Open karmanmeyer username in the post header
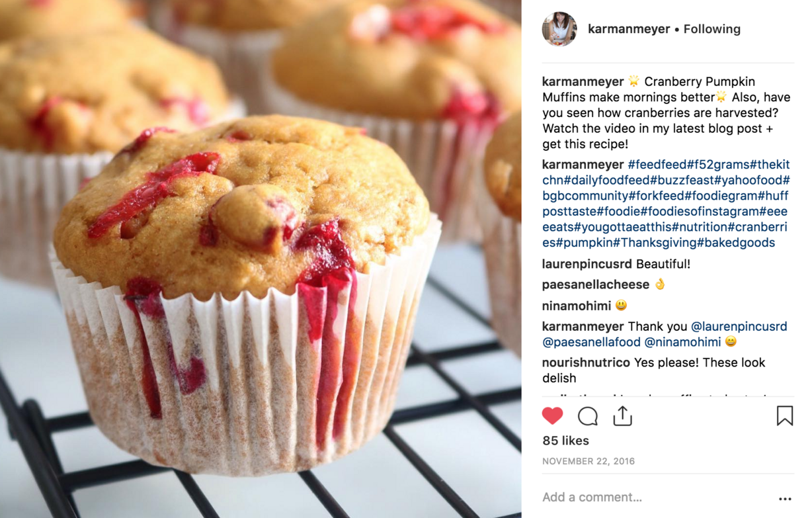 [x=629, y=29]
